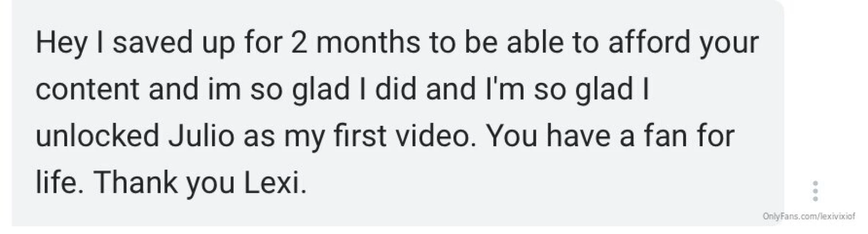
Task: Click the word "content" in the message
Action: coord(87,89)
